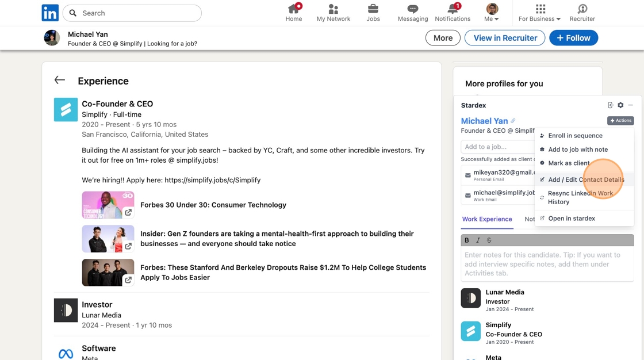Open the LinkedIn home logo
This screenshot has width=644, height=360.
pyautogui.click(x=50, y=13)
